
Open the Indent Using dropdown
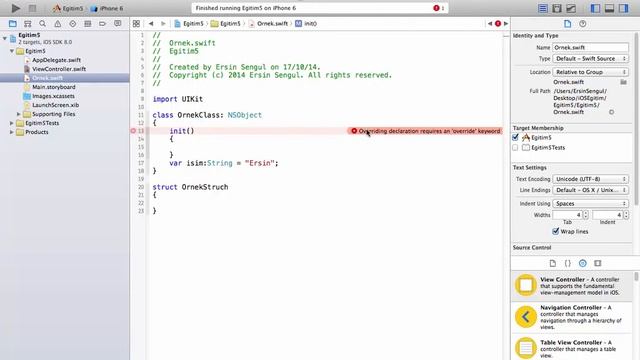tap(590, 203)
